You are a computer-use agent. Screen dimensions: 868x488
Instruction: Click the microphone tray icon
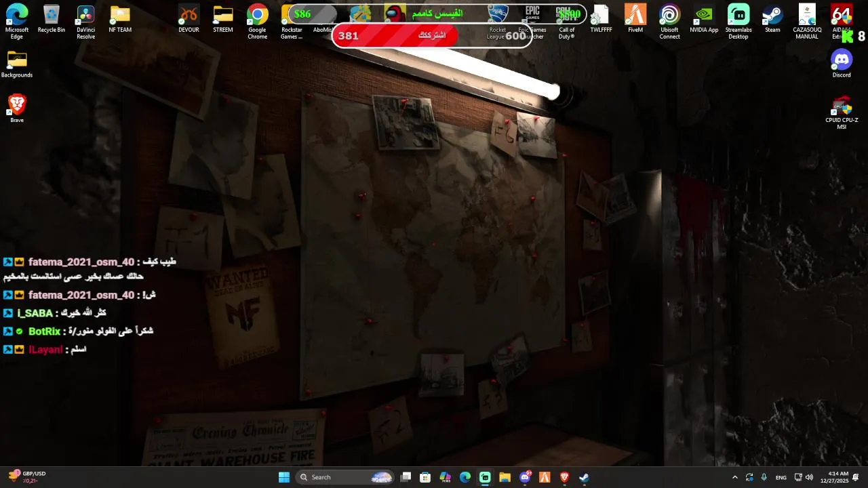[x=764, y=477]
